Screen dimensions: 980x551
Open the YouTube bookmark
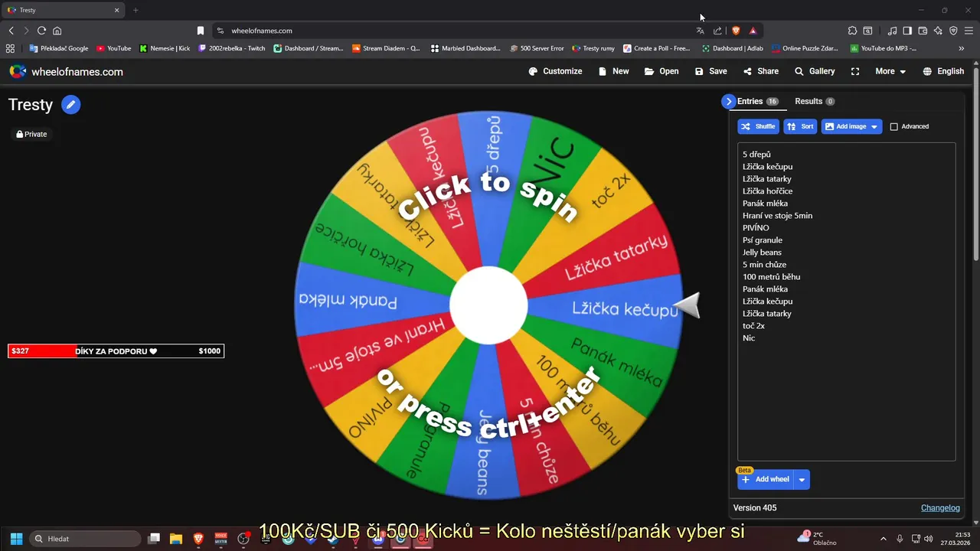(x=113, y=48)
